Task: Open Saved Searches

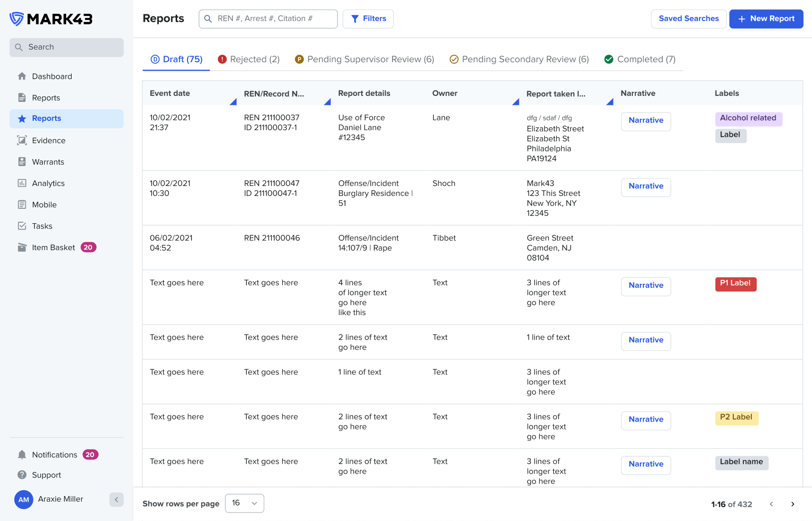Action: (x=689, y=19)
